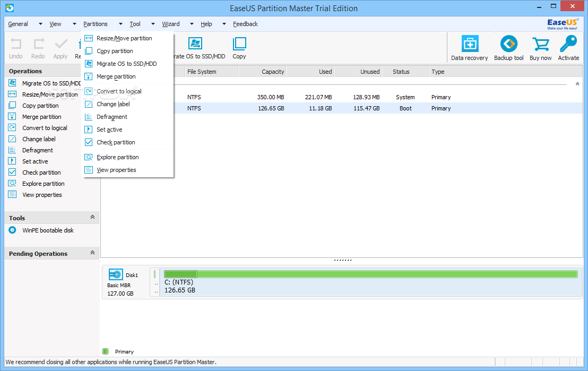
Task: Open the Tool menu dropdown arrow
Action: pyautogui.click(x=153, y=24)
